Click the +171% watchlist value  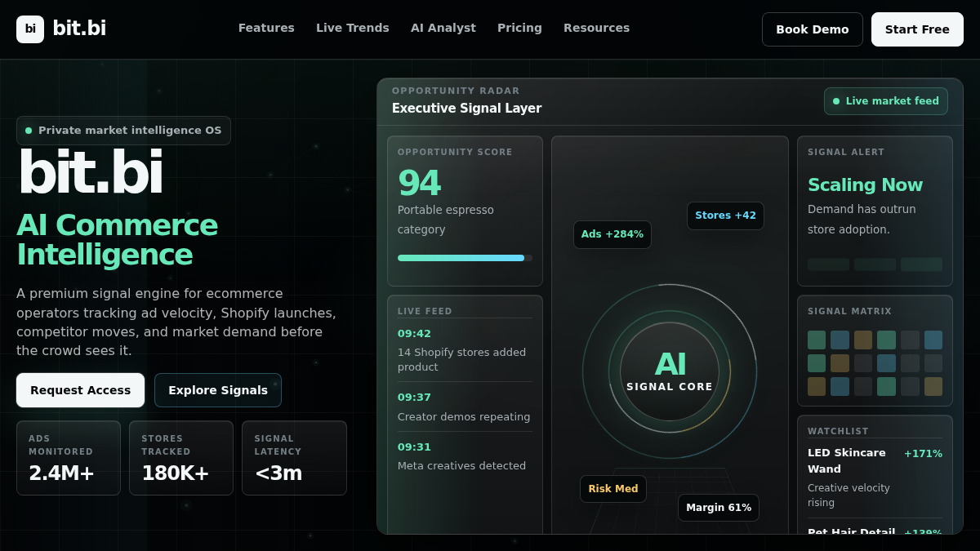coord(923,454)
